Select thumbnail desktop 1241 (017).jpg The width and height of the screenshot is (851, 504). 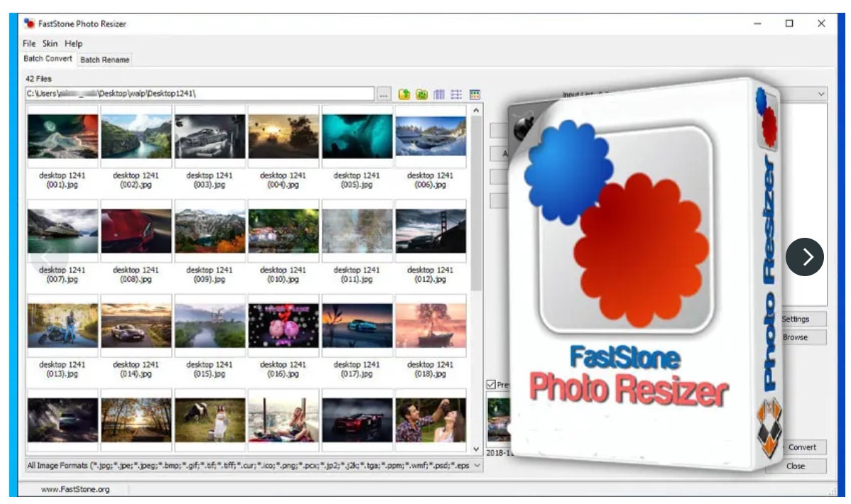357,326
